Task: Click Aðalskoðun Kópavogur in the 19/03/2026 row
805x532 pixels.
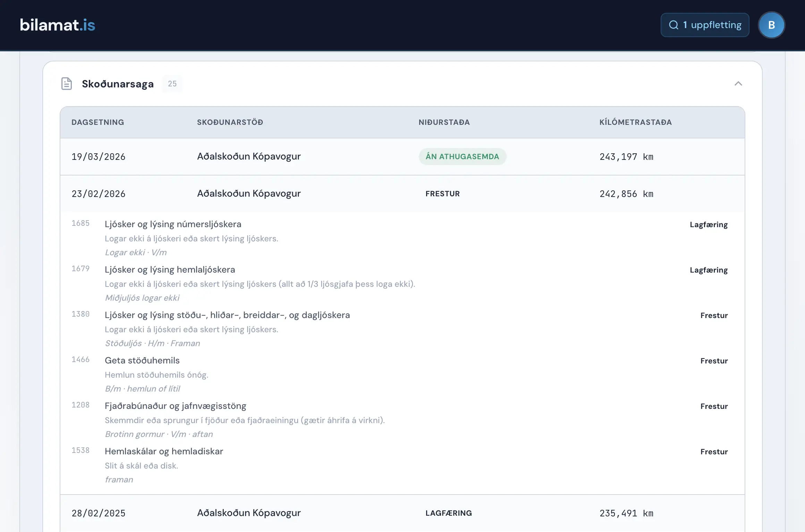Action: [x=249, y=156]
